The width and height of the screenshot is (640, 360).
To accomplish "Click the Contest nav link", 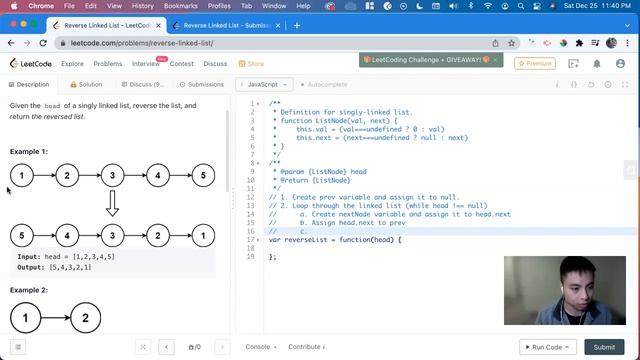I will [182, 64].
